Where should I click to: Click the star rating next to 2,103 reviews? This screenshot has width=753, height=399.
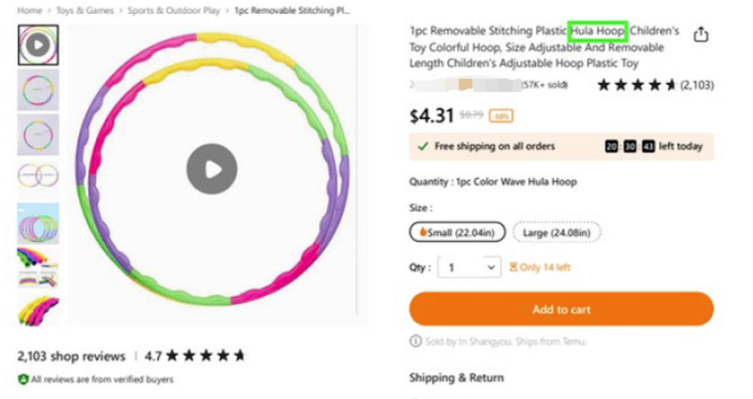point(636,85)
